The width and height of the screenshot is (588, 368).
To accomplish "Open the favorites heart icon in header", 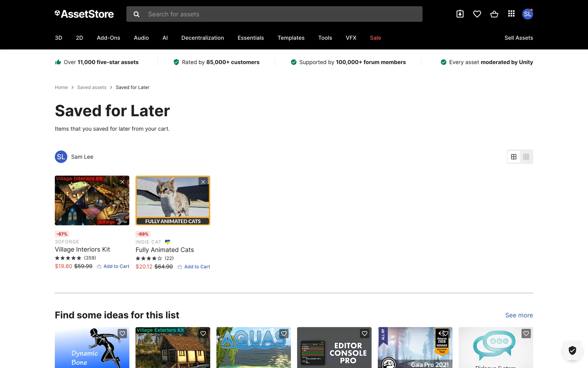I will [x=477, y=14].
